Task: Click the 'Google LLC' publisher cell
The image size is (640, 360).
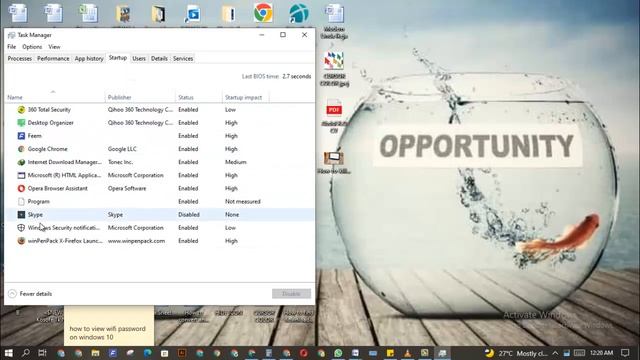Action: pos(122,149)
